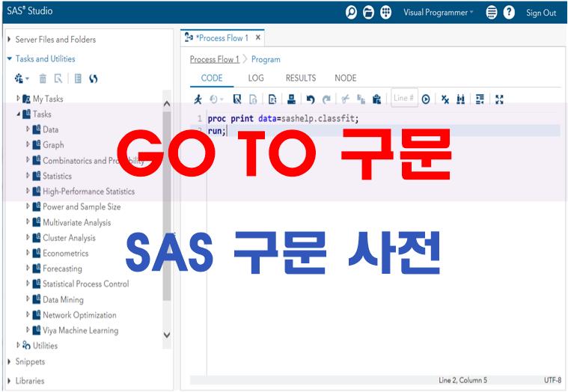Click the Undo arrow icon
The width and height of the screenshot is (568, 392).
point(311,99)
